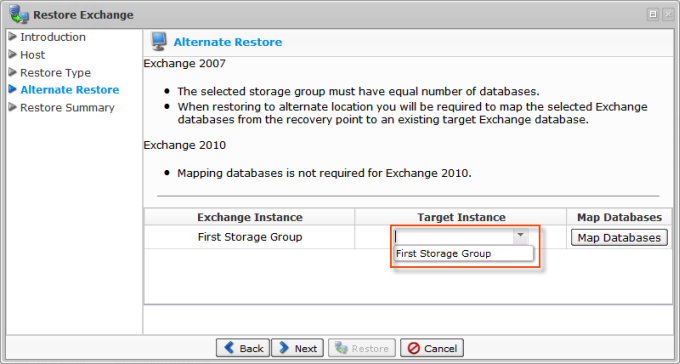The image size is (680, 364).
Task: Click the arrow beside Introduction
Action: [x=13, y=36]
